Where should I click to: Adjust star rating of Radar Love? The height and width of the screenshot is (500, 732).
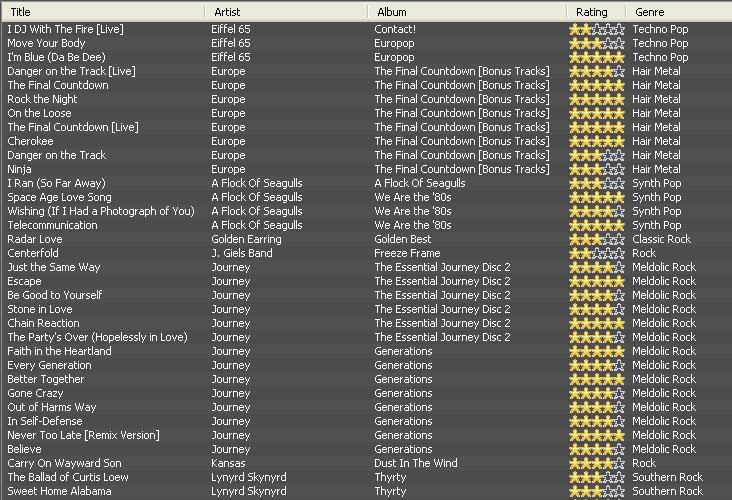(597, 239)
